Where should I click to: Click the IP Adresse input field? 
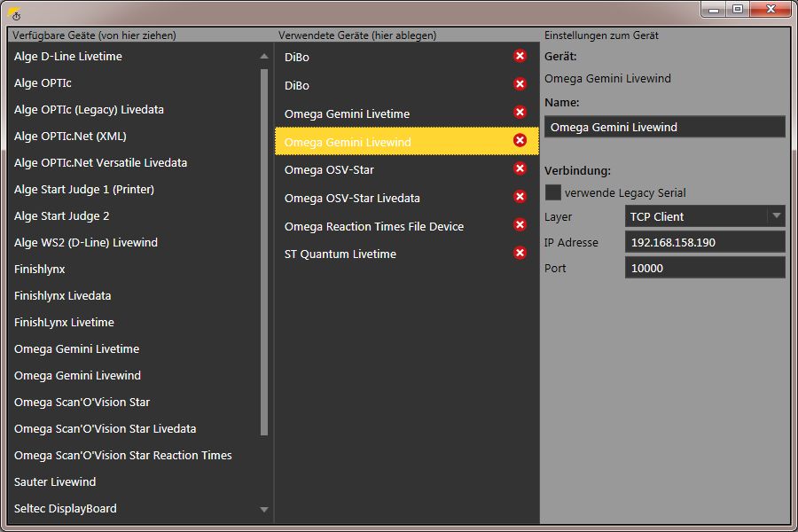tap(705, 242)
